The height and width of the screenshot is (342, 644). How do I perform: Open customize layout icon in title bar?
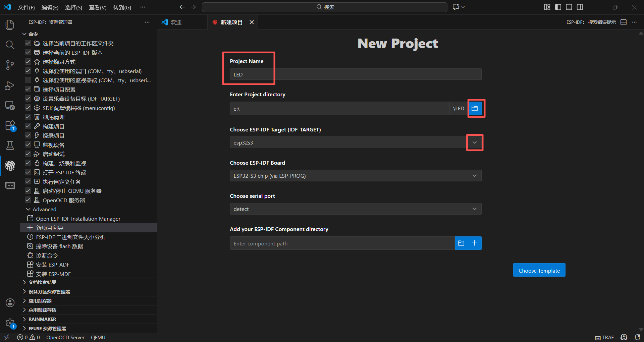point(547,7)
